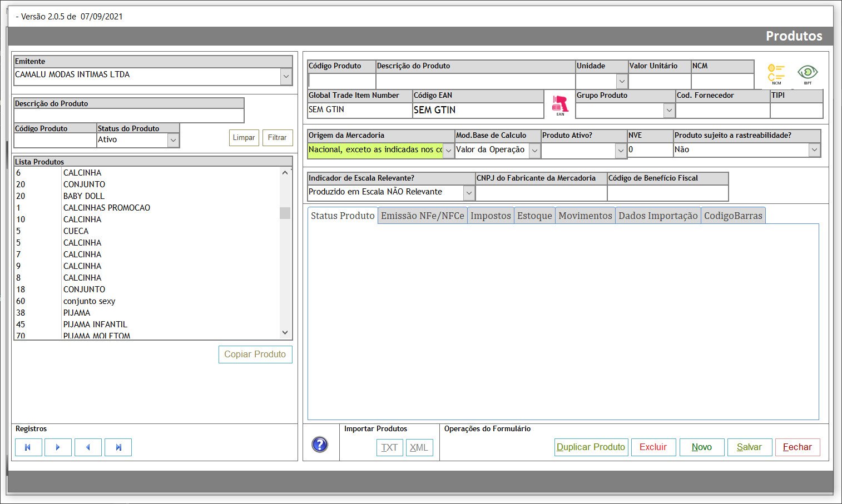Click the EAN barcode scanner icon
Viewport: 842px width, 504px height.
point(559,105)
